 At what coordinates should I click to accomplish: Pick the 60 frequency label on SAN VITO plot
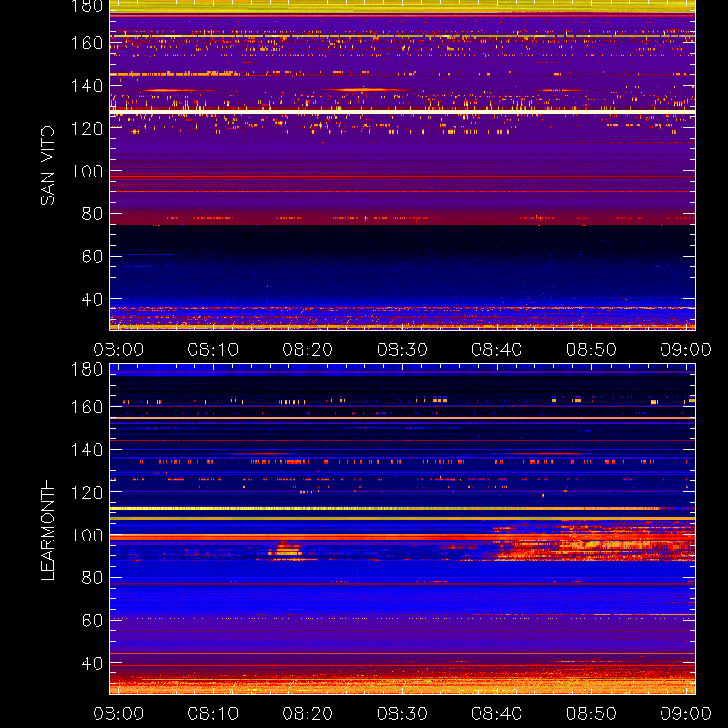point(92,257)
